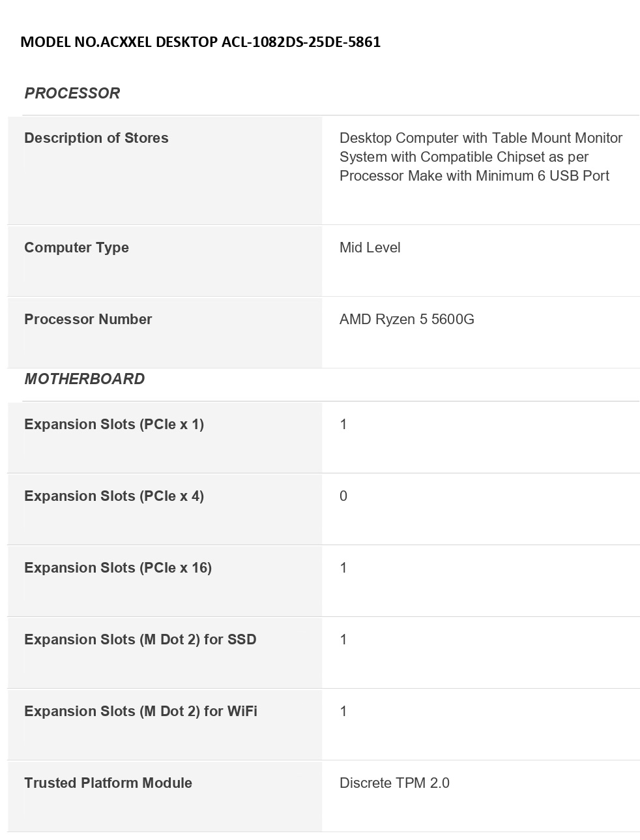This screenshot has width=640, height=840.
Task: Select the AMD Ryzen 5 5600G value
Action: click(x=407, y=320)
